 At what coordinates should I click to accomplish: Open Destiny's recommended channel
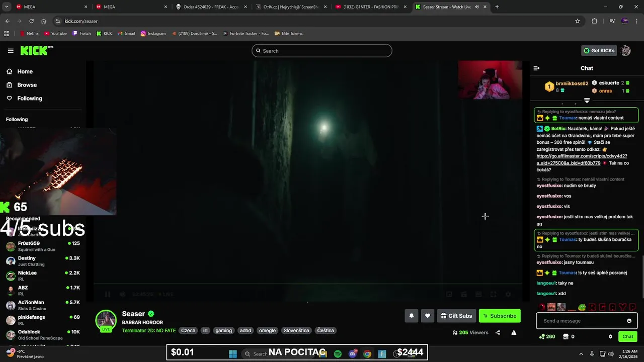pyautogui.click(x=43, y=260)
